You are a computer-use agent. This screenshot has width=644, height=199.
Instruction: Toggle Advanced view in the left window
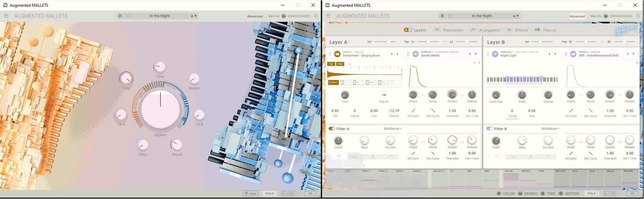[x=255, y=16]
